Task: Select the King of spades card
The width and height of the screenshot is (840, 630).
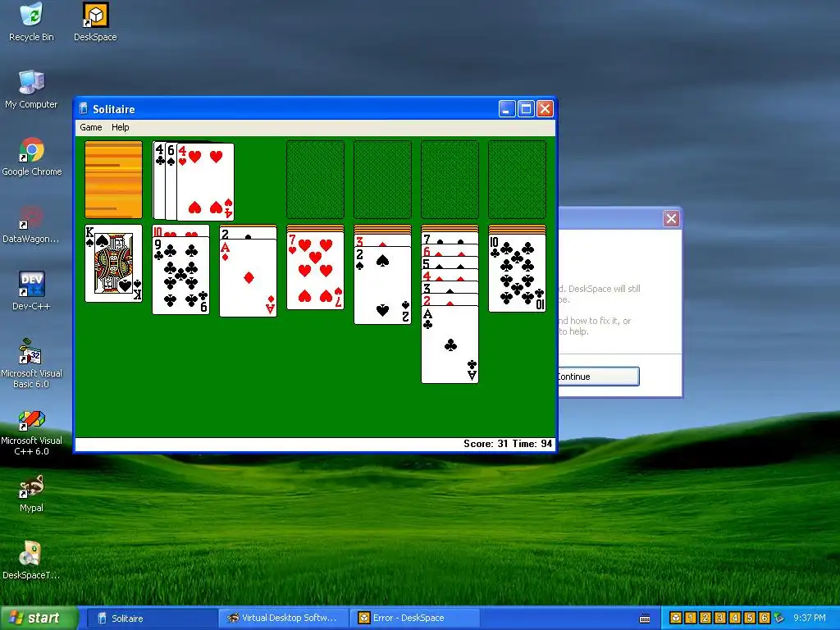Action: point(113,263)
